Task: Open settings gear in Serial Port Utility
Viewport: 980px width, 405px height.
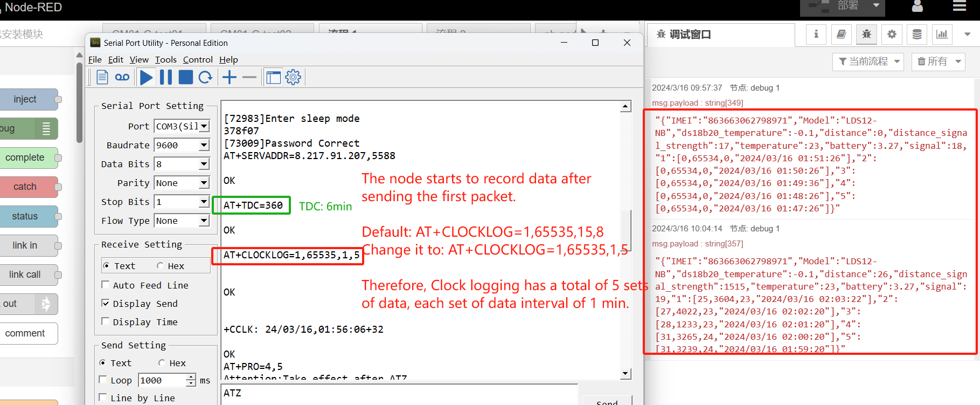Action: coord(293,77)
